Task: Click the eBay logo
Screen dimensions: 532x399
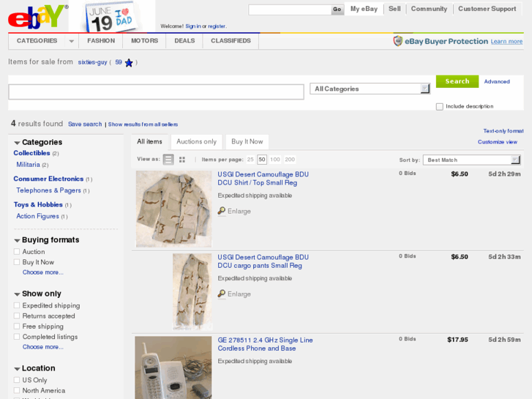Action: pos(37,16)
